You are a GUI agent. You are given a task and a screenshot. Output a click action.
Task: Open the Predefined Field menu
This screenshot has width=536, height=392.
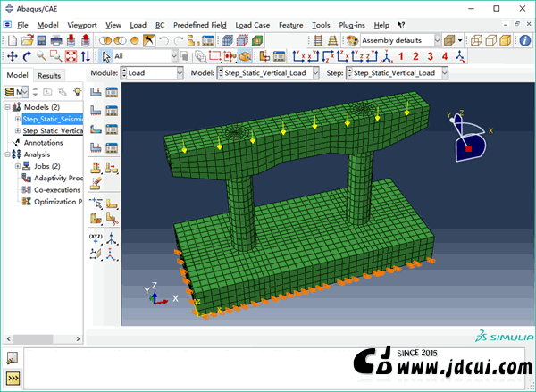[x=200, y=25]
